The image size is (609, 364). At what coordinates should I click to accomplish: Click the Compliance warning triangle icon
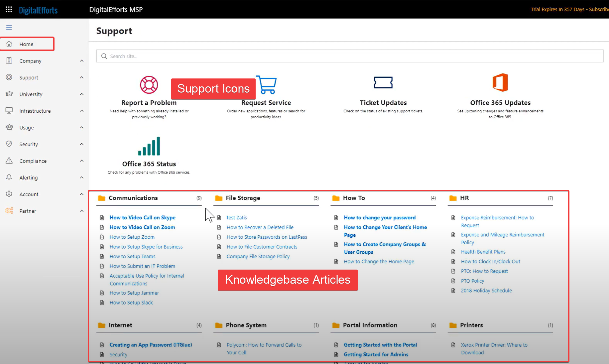[9, 161]
